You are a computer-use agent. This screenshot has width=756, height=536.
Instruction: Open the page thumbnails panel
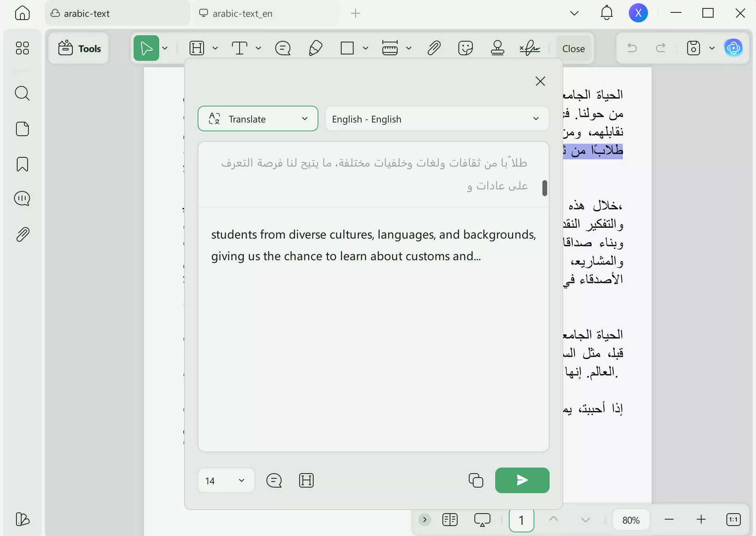22,129
